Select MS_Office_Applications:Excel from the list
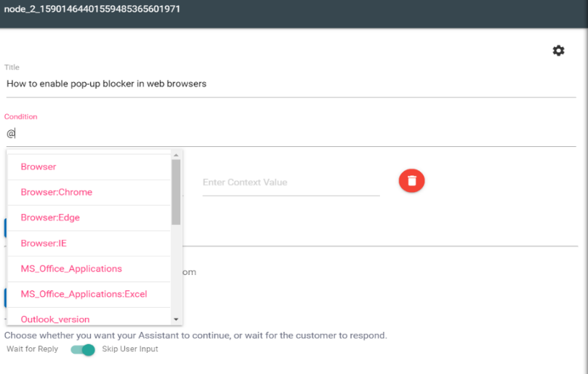 [84, 294]
